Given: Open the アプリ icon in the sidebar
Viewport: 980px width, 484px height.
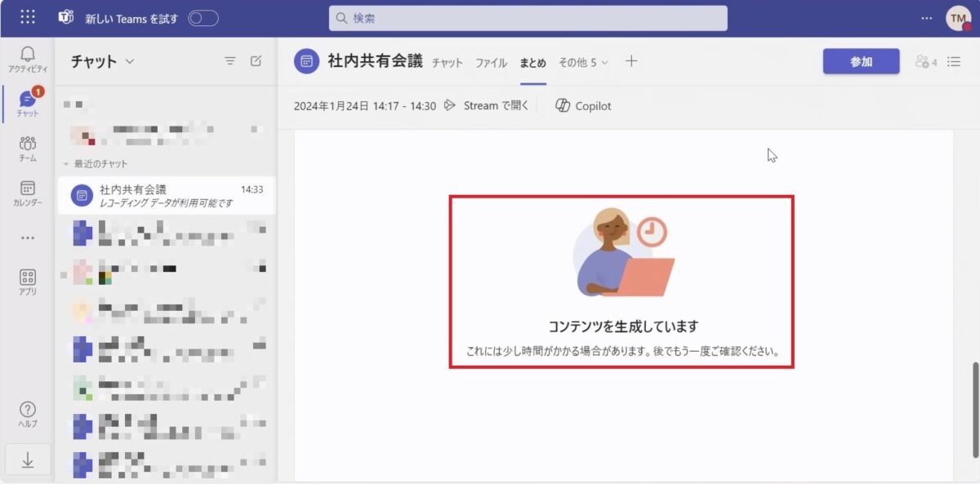Looking at the screenshot, I should coord(28,278).
